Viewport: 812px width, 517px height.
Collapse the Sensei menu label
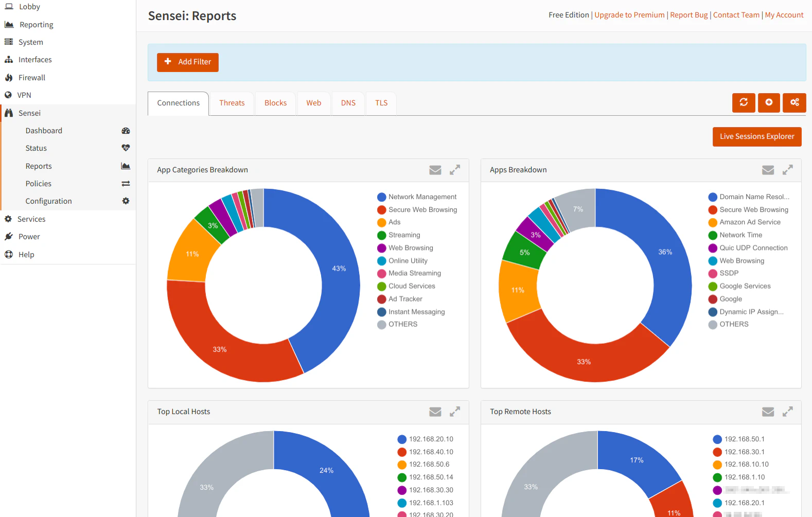[29, 113]
